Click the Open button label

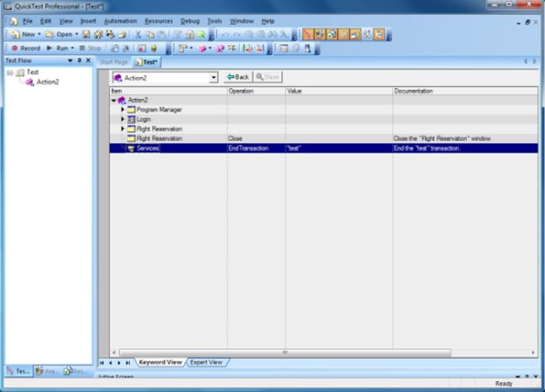[65, 34]
